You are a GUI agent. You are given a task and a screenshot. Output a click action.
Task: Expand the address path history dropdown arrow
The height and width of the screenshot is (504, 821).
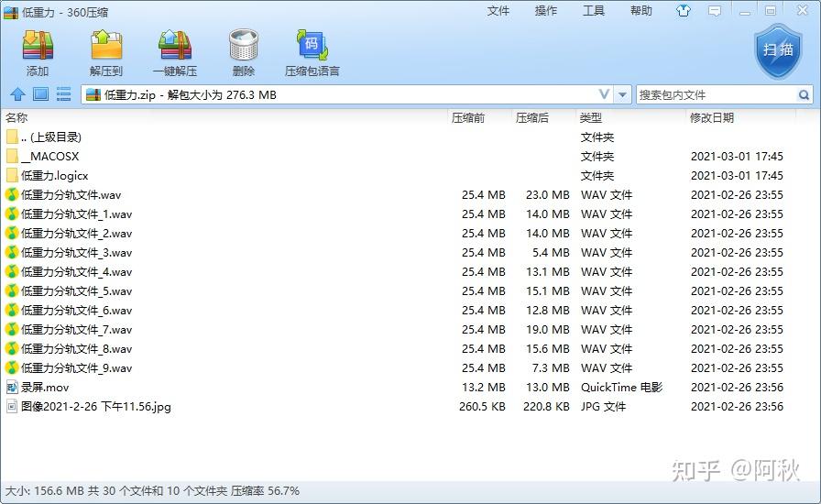[x=622, y=94]
